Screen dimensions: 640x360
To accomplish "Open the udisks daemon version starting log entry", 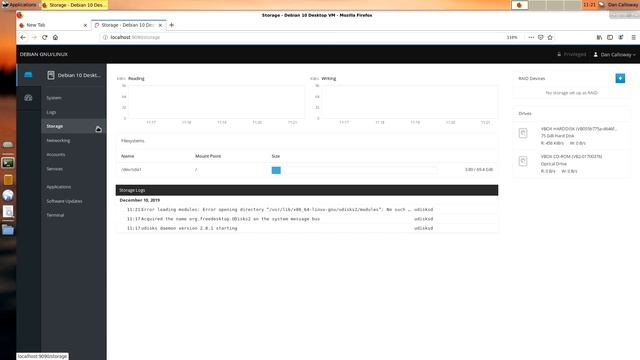I will pyautogui.click(x=307, y=228).
